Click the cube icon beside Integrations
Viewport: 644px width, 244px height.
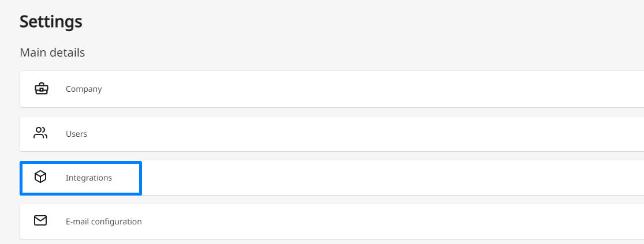pos(40,177)
